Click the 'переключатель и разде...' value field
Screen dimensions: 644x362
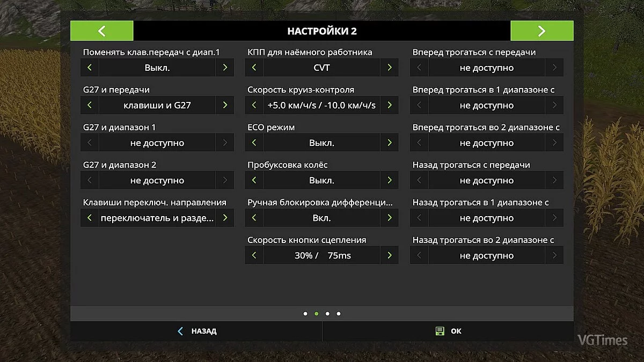tap(157, 218)
